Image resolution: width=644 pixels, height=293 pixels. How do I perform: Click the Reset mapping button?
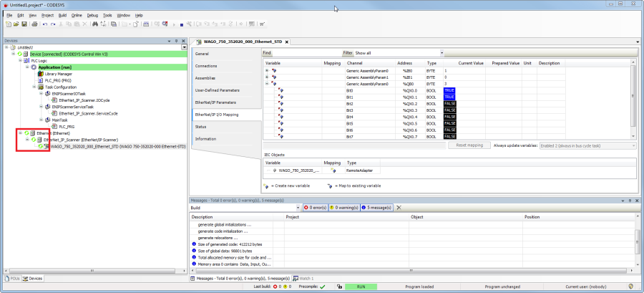(x=470, y=145)
